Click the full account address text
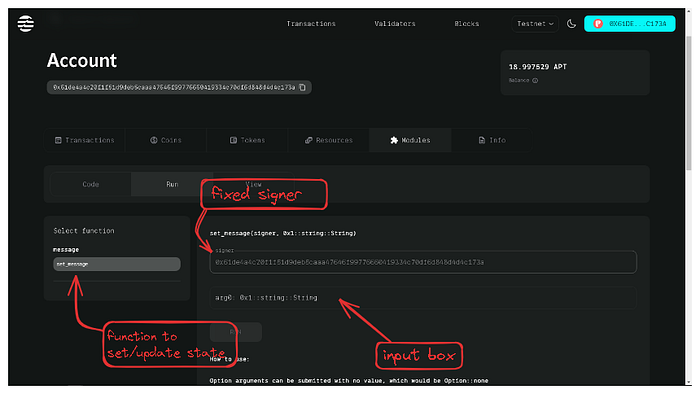 point(174,87)
